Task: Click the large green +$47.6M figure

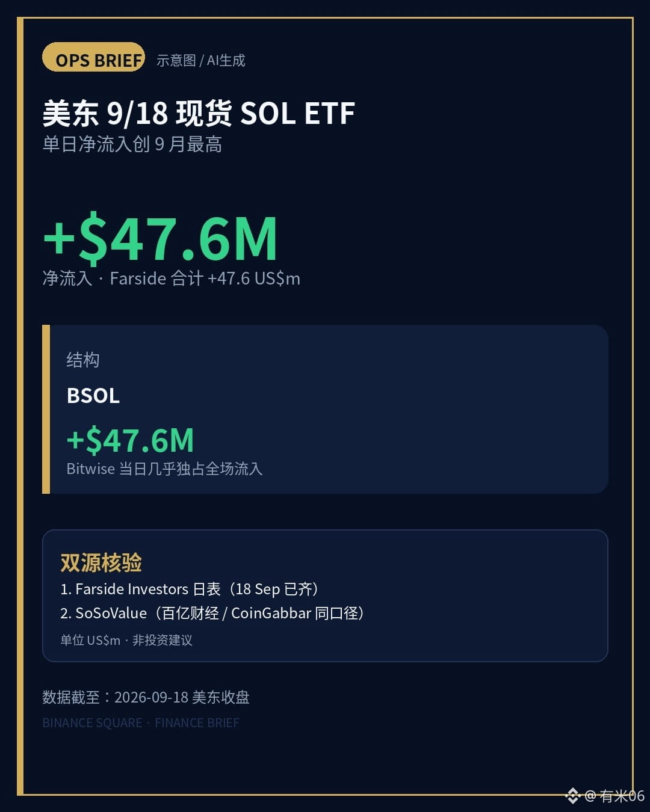Action: pyautogui.click(x=160, y=238)
